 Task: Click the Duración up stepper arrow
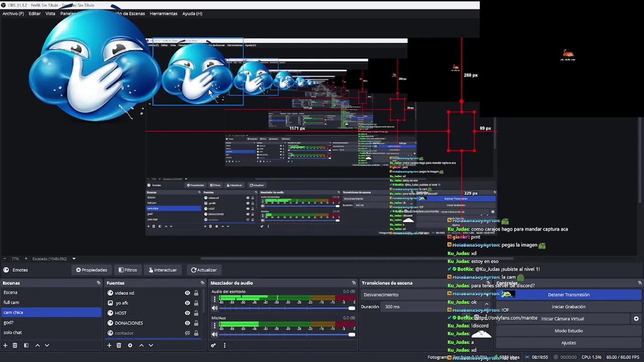coord(486,304)
